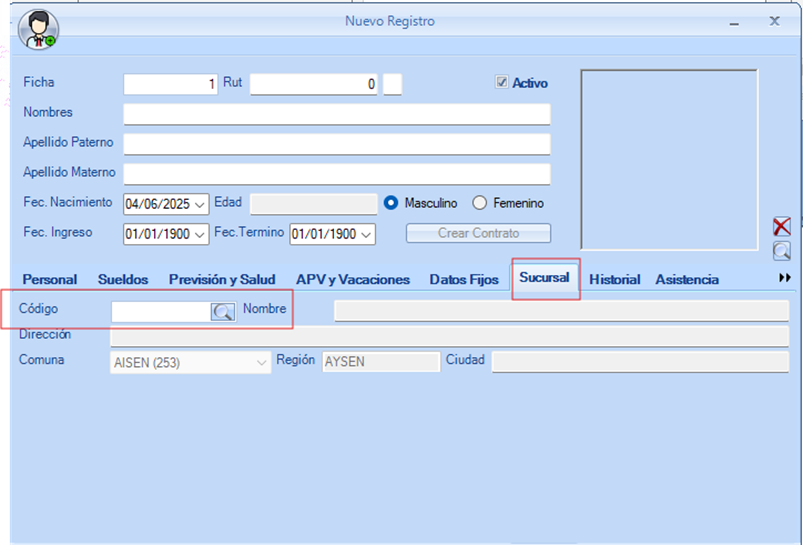The height and width of the screenshot is (545, 803).
Task: Click the Nombres text field
Action: tap(336, 114)
